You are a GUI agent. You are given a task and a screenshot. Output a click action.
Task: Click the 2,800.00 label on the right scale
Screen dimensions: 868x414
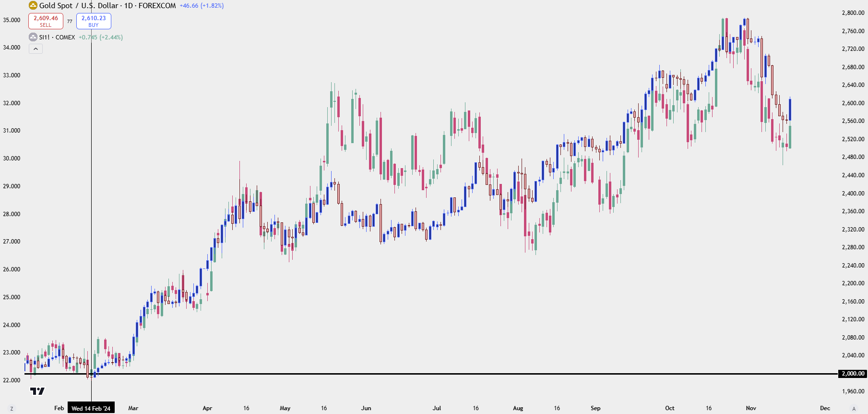[853, 13]
